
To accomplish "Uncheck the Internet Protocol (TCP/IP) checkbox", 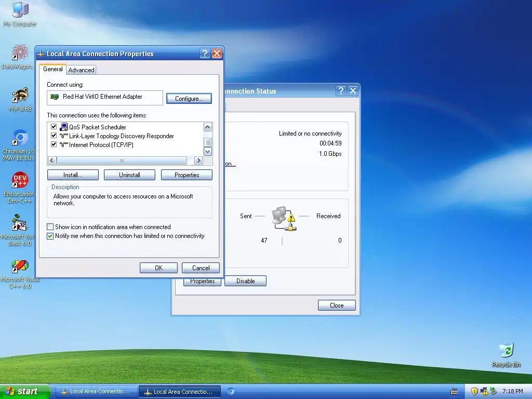I will (54, 144).
